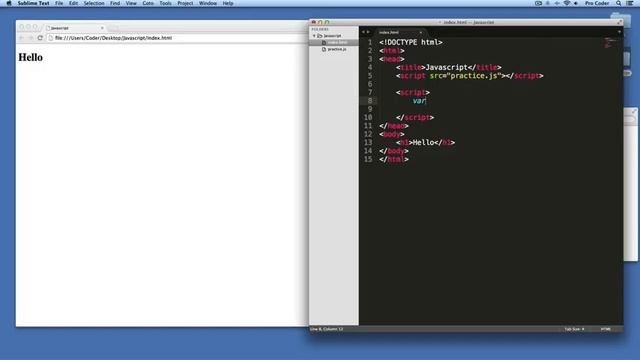Open practice.js from the sidebar

(337, 49)
